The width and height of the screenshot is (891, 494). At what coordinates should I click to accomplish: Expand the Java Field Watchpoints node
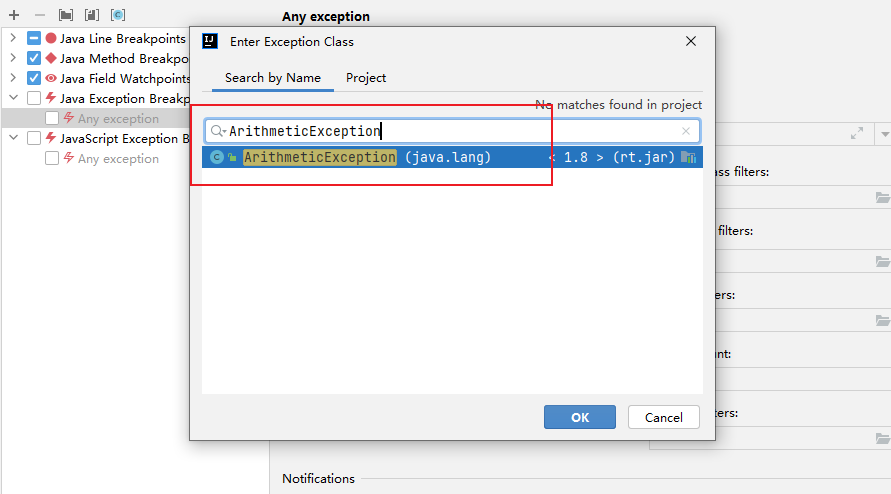pos(13,78)
